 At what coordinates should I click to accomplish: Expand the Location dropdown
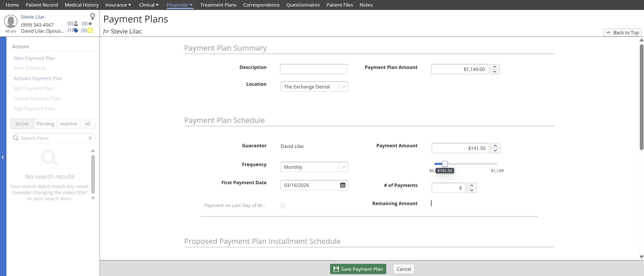coord(343,87)
